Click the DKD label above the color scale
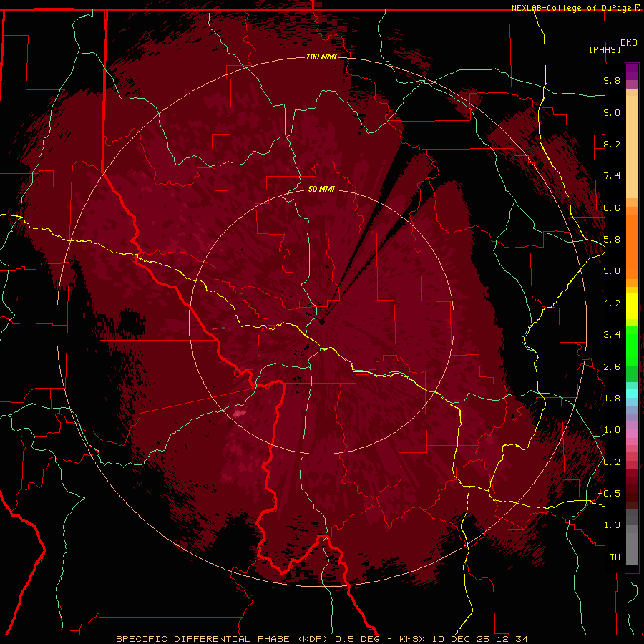This screenshot has width=644, height=644. point(628,43)
